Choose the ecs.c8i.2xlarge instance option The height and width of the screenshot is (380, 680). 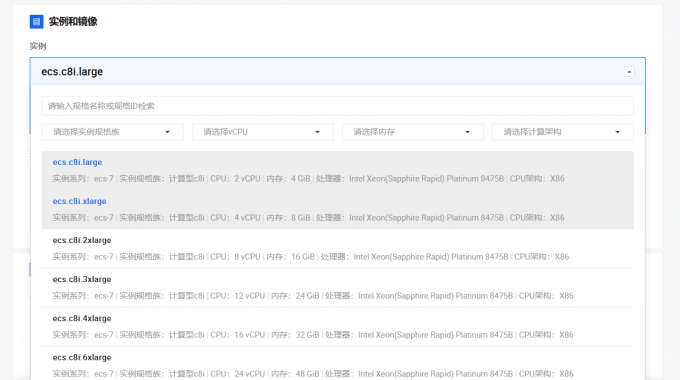pos(337,249)
